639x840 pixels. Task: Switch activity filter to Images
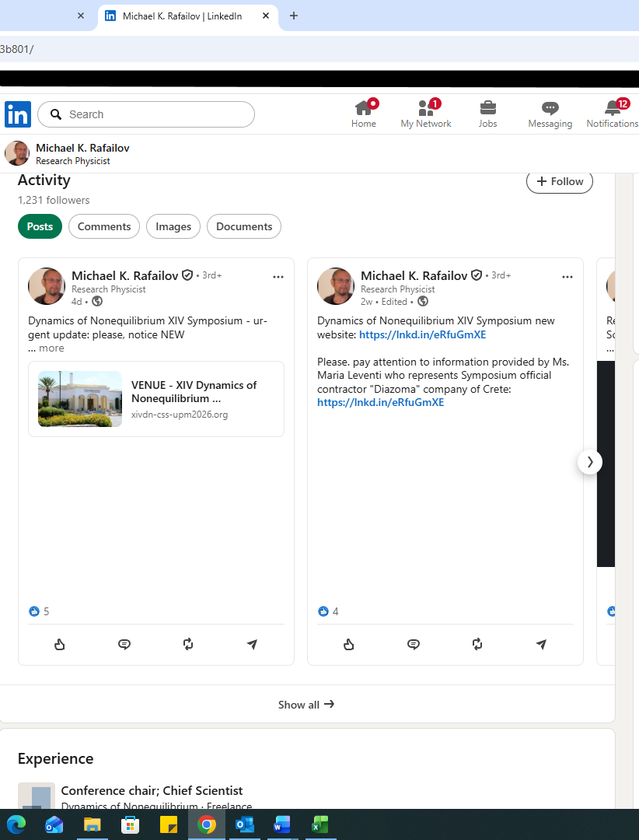173,226
